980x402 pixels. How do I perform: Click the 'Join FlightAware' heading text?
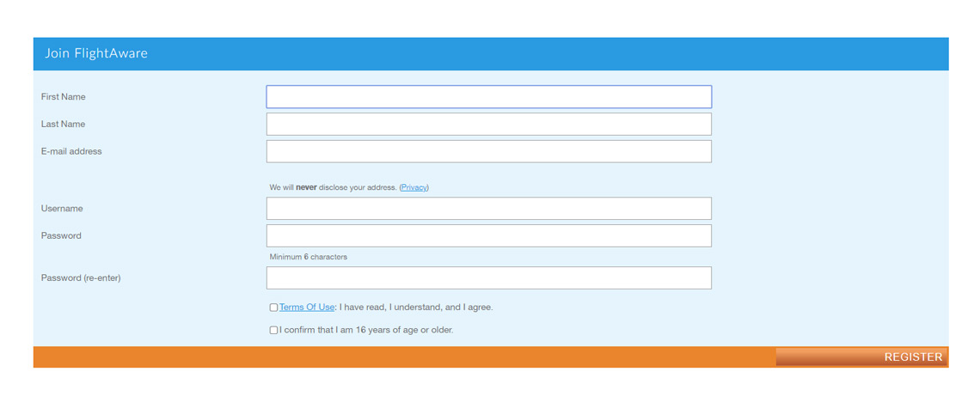pyautogui.click(x=96, y=53)
